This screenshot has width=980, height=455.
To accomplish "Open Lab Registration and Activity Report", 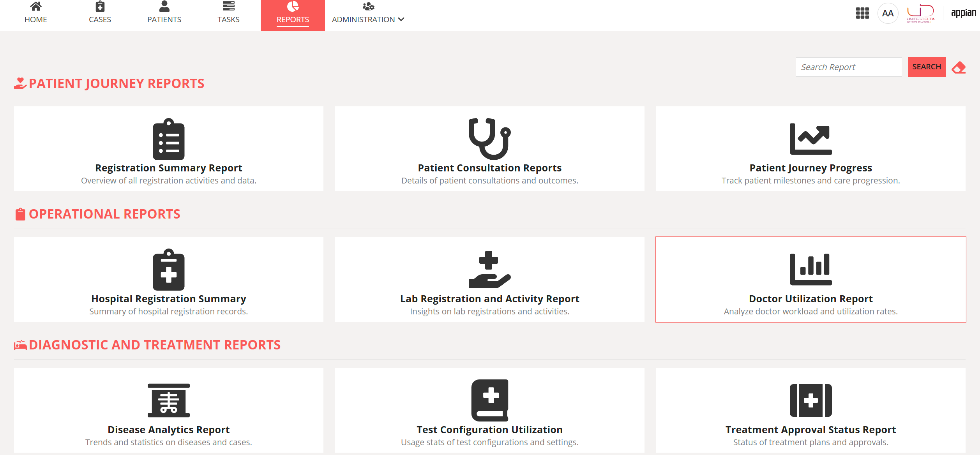I will pyautogui.click(x=489, y=299).
